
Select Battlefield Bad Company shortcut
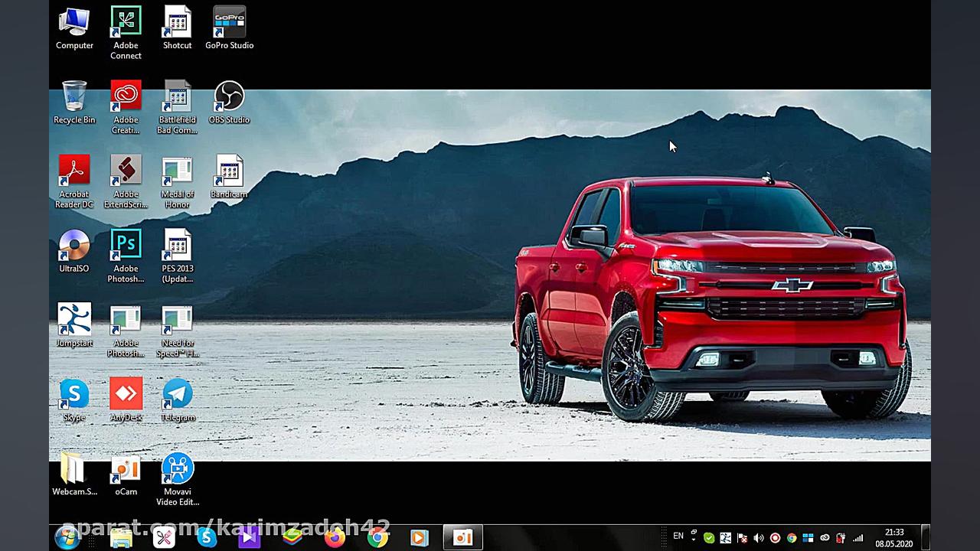point(177,108)
